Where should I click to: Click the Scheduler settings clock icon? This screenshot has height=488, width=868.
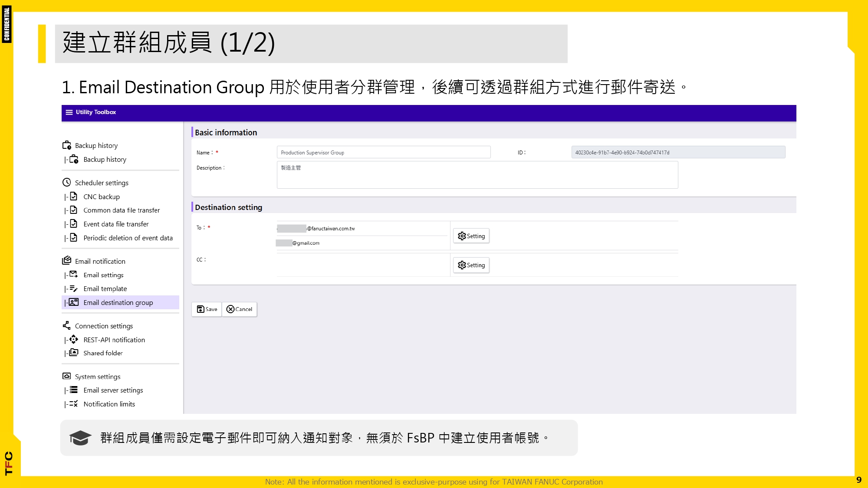tap(66, 183)
